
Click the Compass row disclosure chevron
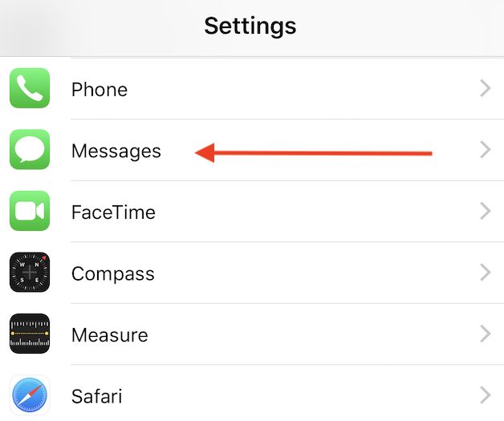[x=485, y=273]
